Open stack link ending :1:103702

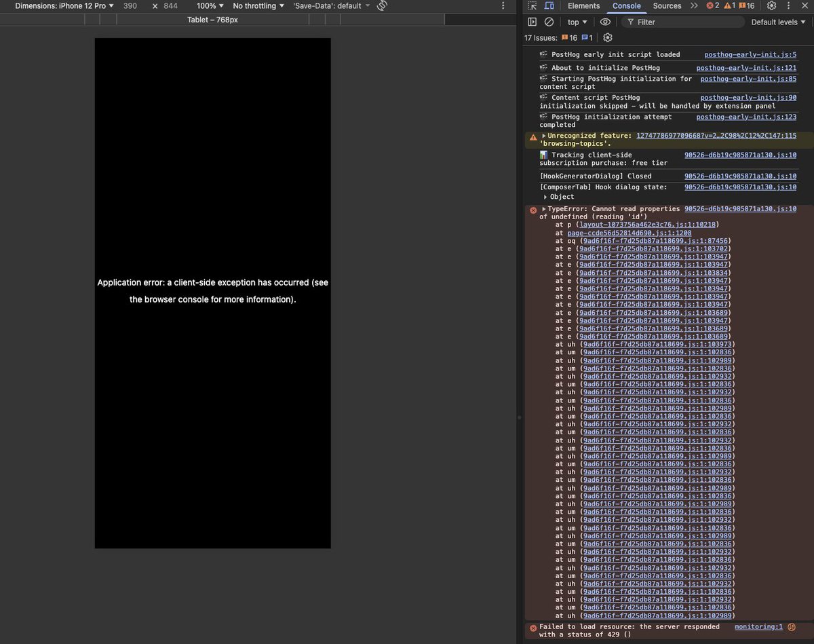(x=654, y=248)
